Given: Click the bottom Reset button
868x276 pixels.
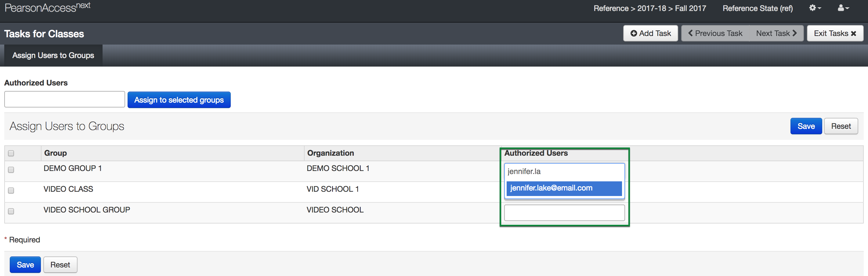Looking at the screenshot, I should (60, 264).
